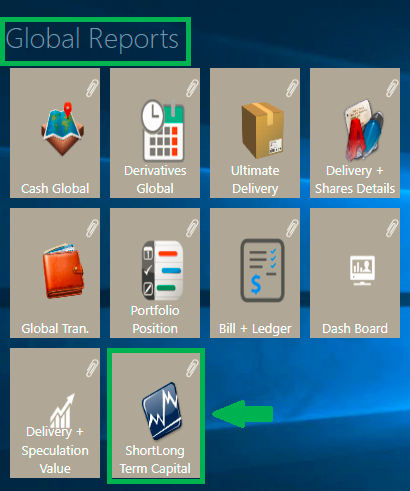Click the paperclip on the Global Tran. tile
This screenshot has width=410, height=491.
point(92,228)
